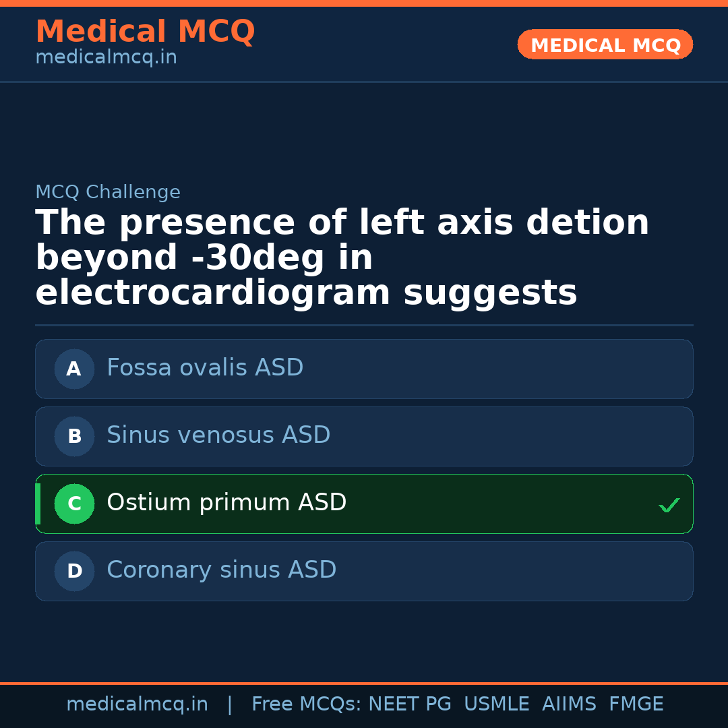Click the medicalmcq.in footer link
Screen dimensions: 728x728
pyautogui.click(x=138, y=703)
